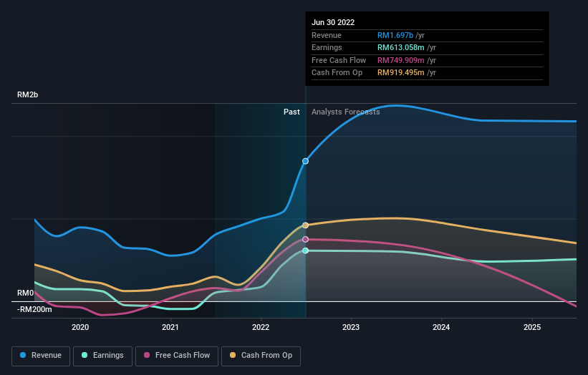Image resolution: width=588 pixels, height=375 pixels.
Task: Click the 2020 x-axis label
Action: tap(80, 328)
